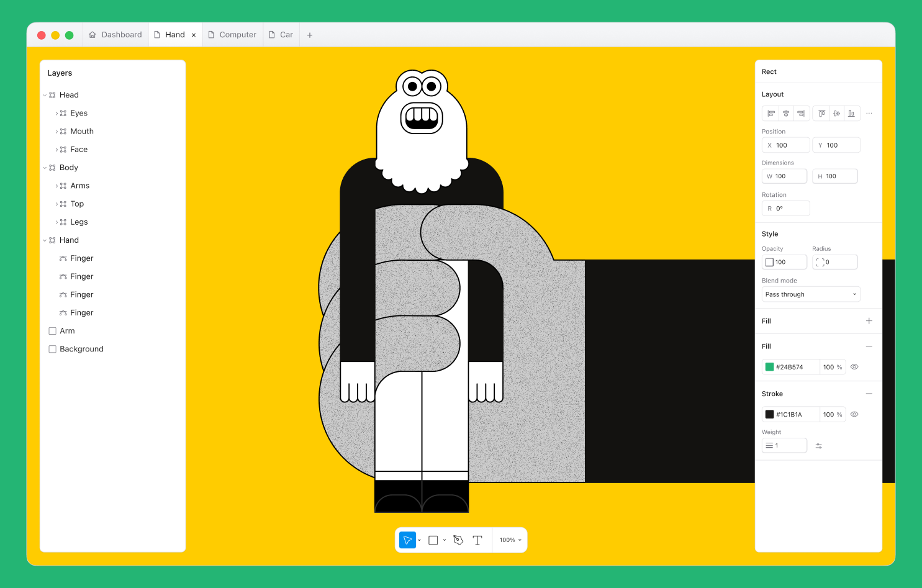Switch to the Computer tab
The width and height of the screenshot is (922, 588).
[x=232, y=35]
